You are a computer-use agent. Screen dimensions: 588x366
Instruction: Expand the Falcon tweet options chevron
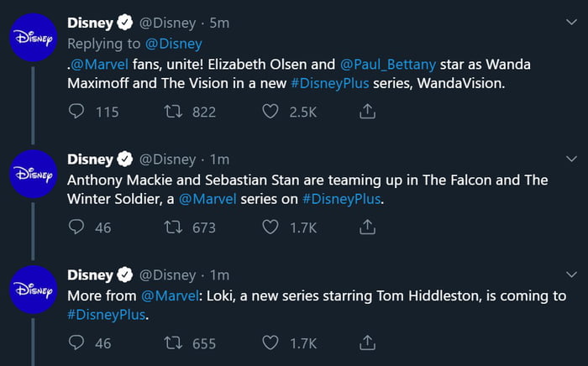571,159
